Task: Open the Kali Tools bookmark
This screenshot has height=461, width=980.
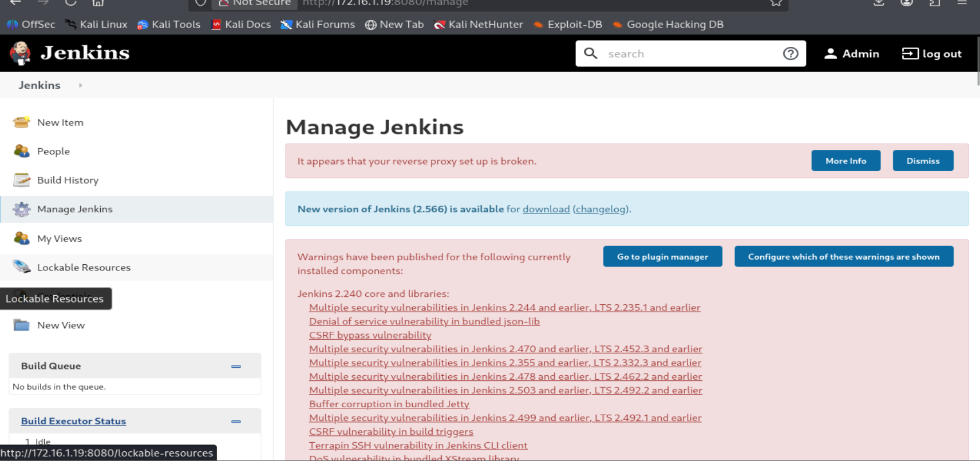Action: 169,25
